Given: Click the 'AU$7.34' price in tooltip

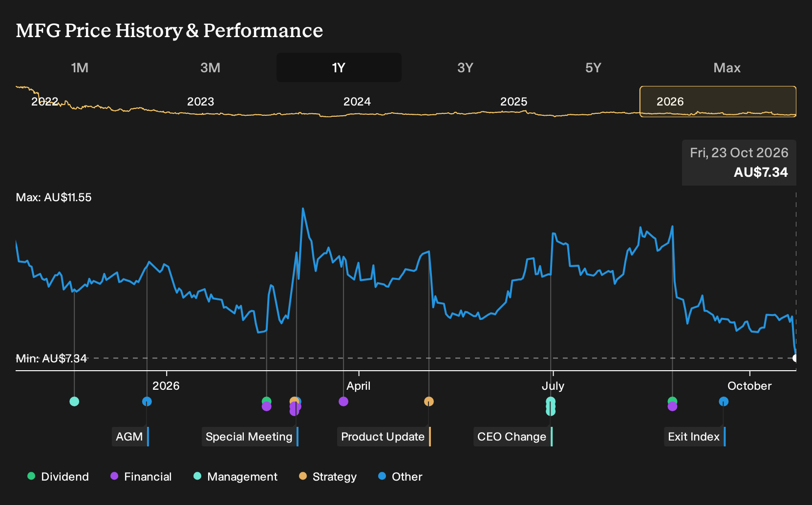Looking at the screenshot, I should click(761, 172).
